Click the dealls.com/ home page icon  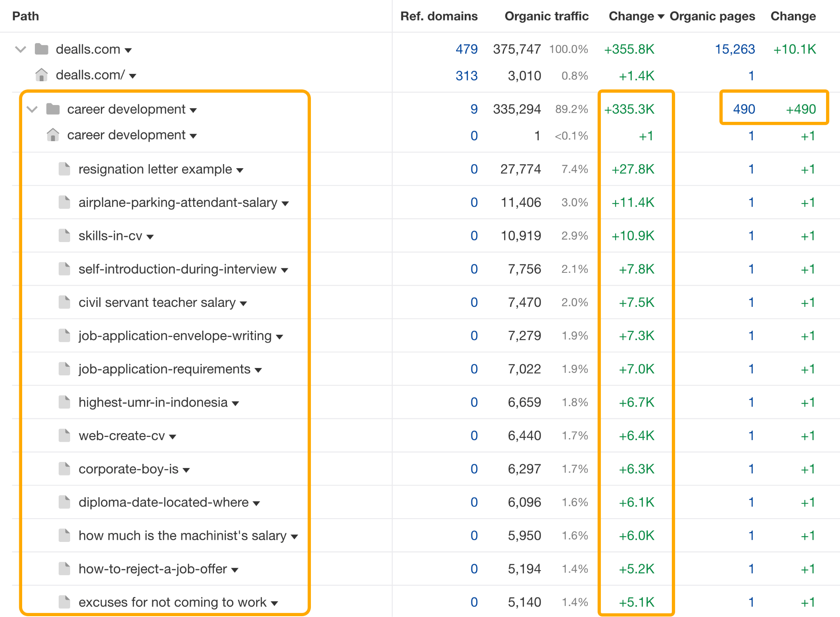pyautogui.click(x=41, y=75)
